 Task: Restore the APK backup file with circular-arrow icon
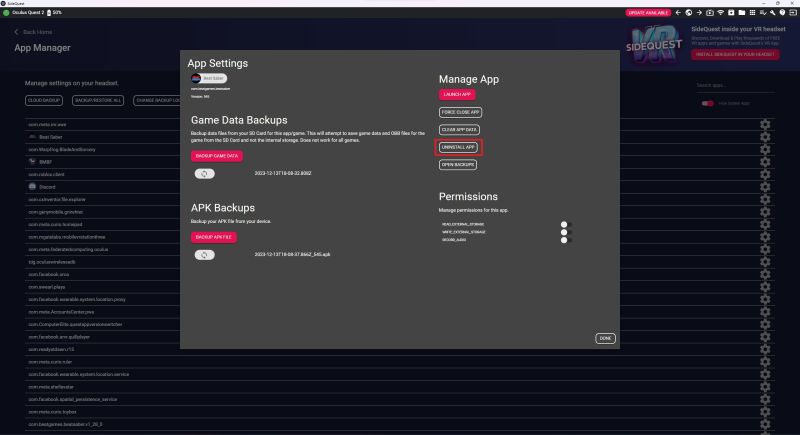click(205, 255)
